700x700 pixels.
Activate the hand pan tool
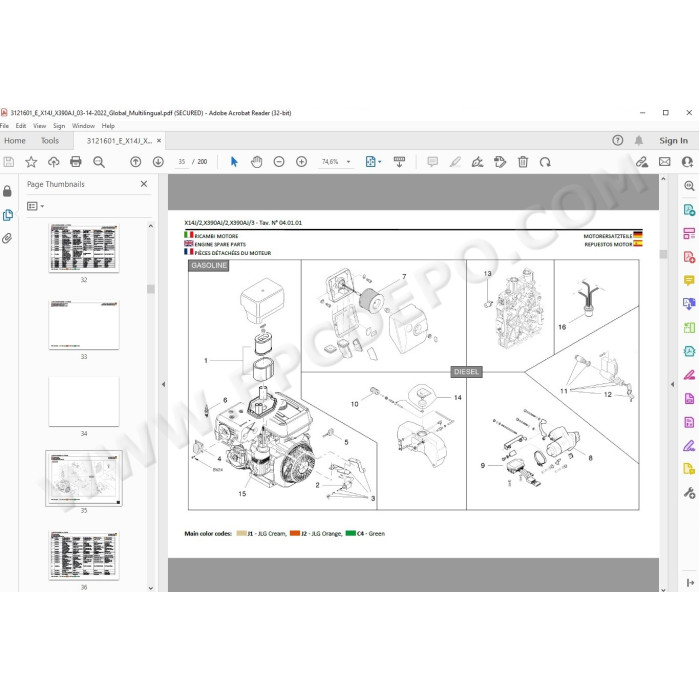tap(256, 162)
